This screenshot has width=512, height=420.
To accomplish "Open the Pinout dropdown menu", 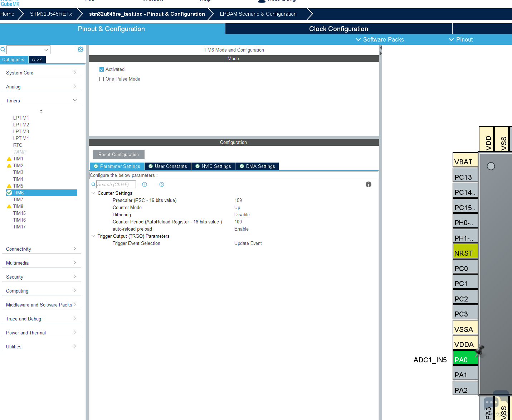I will click(461, 39).
